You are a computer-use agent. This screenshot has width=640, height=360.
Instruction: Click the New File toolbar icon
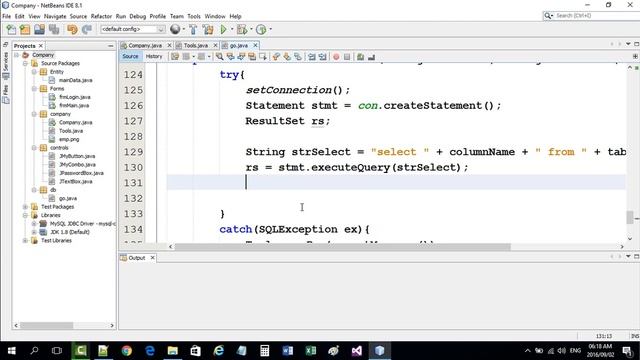pos(11,29)
